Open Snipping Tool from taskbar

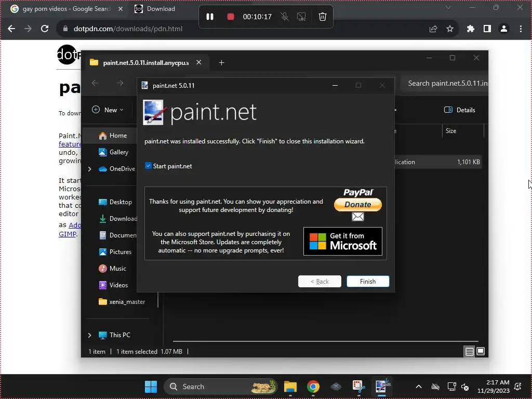point(358,387)
